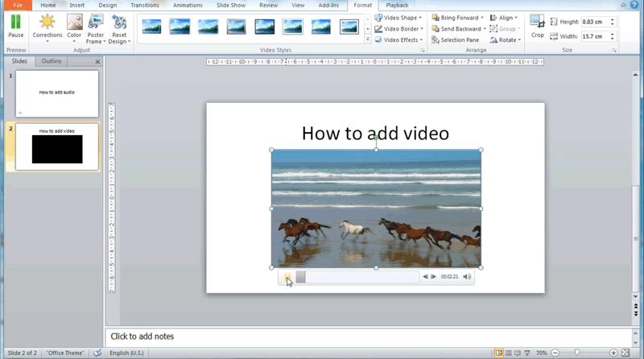Image resolution: width=644 pixels, height=359 pixels.
Task: Click the Bring Forward button
Action: [x=457, y=18]
